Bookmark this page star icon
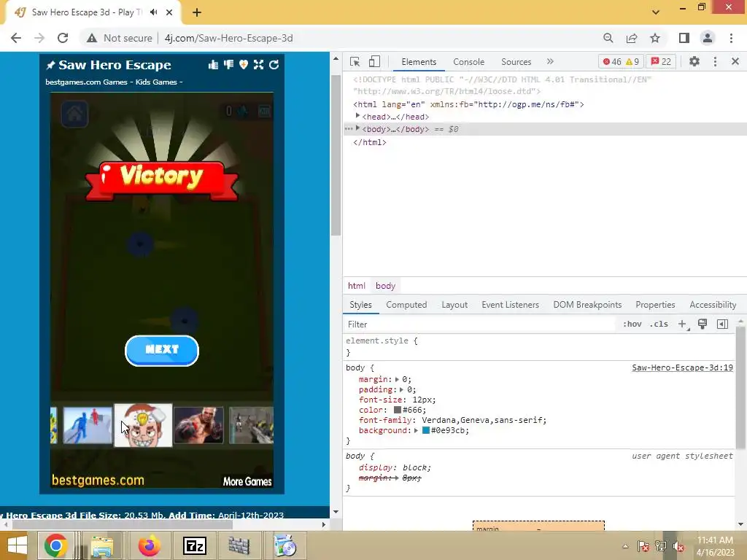 coord(655,38)
